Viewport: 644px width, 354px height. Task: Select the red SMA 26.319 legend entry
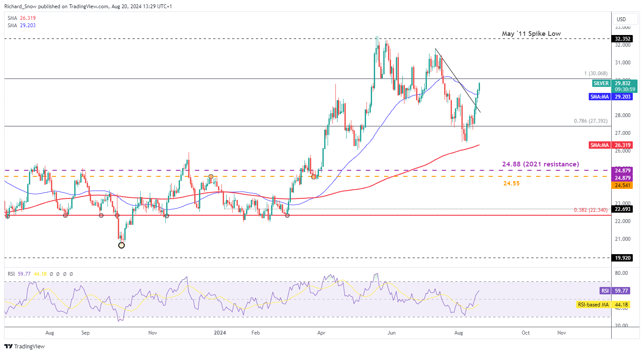(22, 18)
